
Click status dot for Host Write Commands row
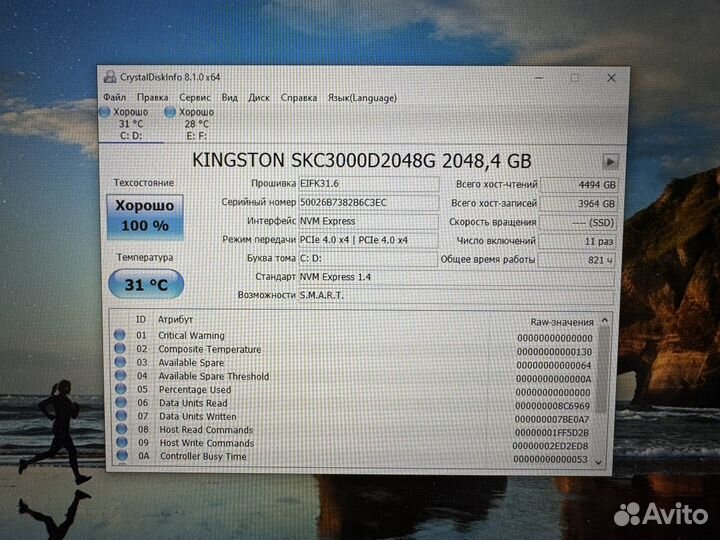pyautogui.click(x=122, y=442)
